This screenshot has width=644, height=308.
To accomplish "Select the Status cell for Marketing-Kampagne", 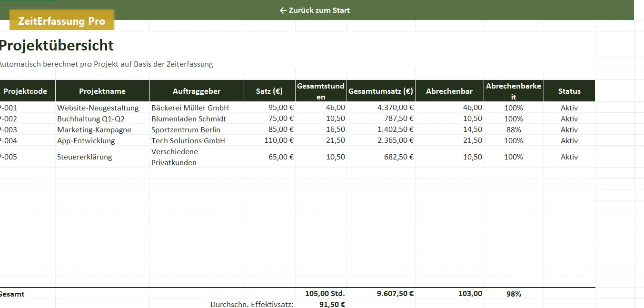I will tap(569, 129).
